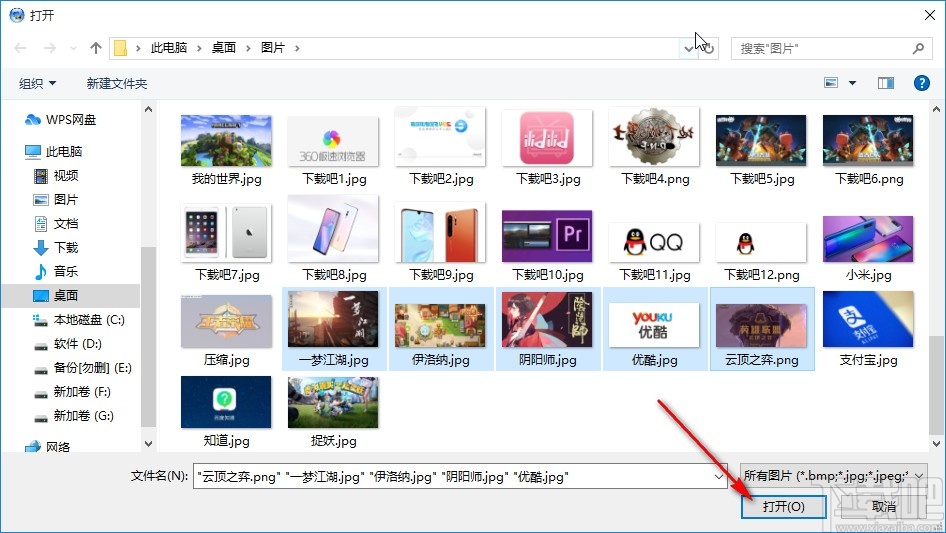946x533 pixels.
Task: Click 一梦江湖.jpg thumbnail
Action: pos(334,319)
